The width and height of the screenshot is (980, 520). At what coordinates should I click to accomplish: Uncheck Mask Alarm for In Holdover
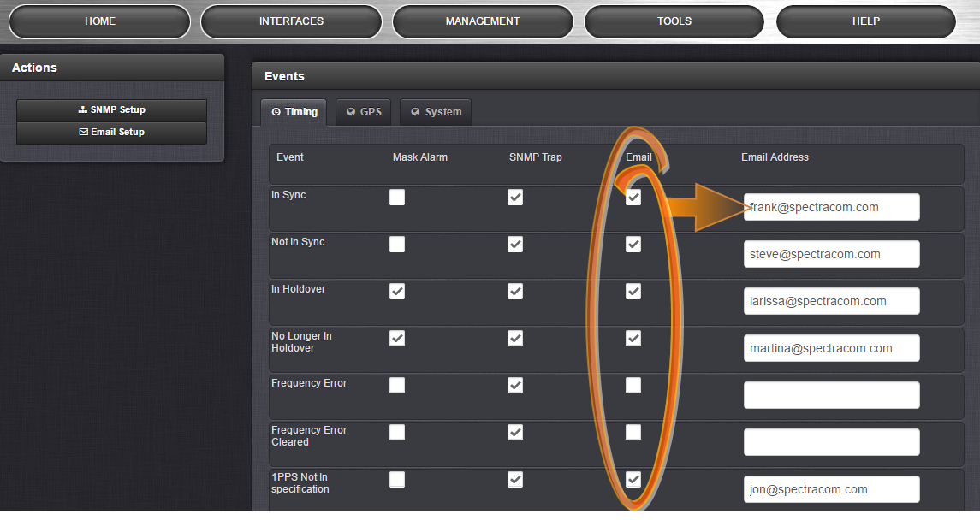click(397, 292)
